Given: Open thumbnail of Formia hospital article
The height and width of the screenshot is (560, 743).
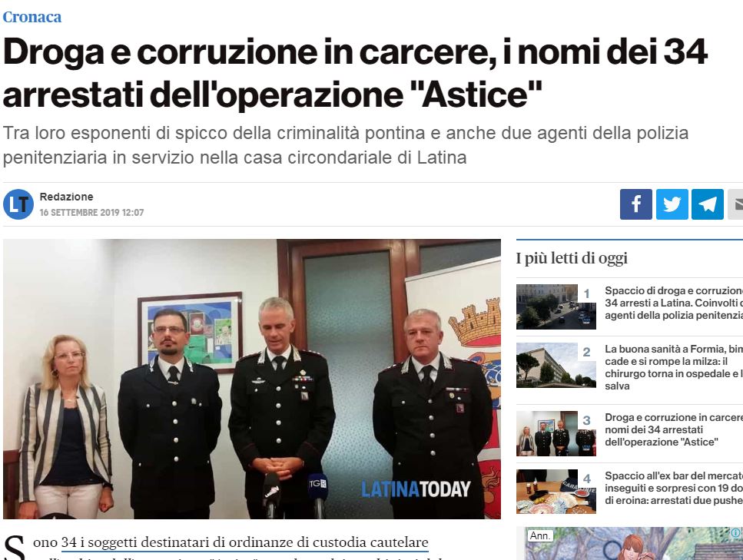Looking at the screenshot, I should pyautogui.click(x=556, y=366).
